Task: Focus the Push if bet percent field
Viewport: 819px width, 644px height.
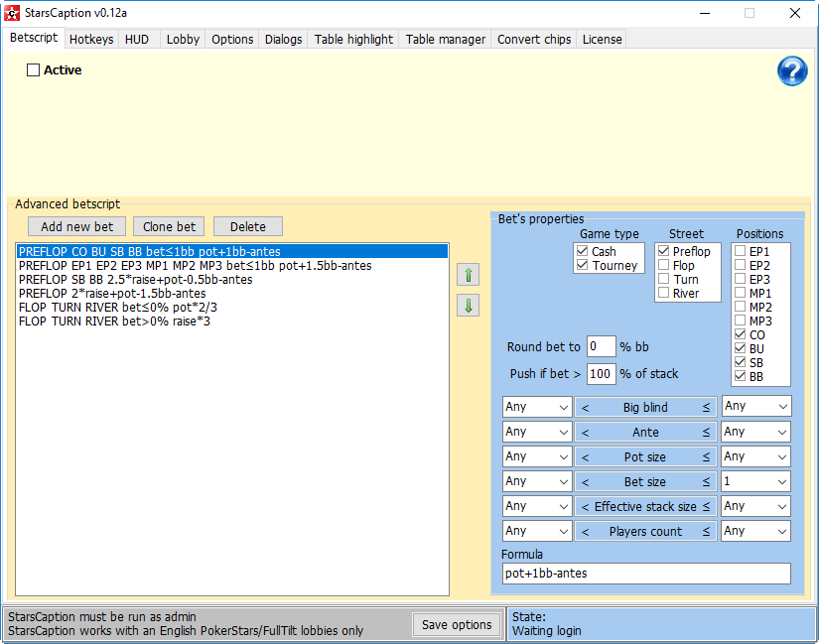Action: [x=602, y=373]
